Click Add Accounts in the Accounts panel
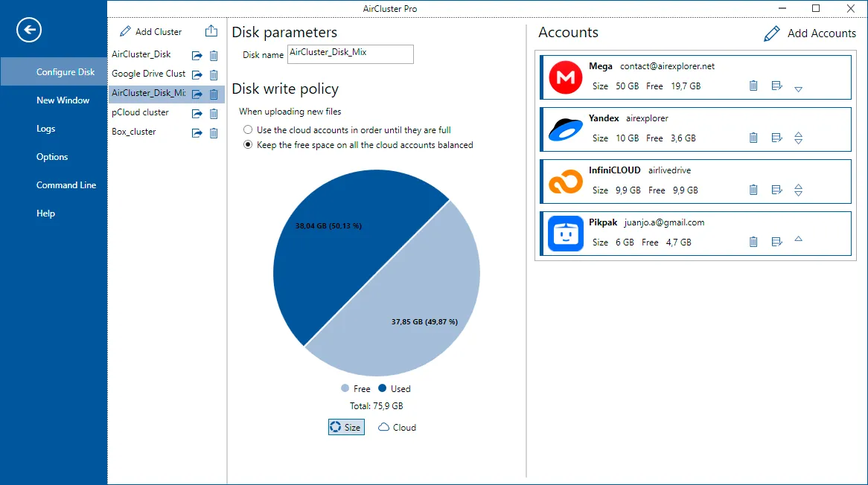 coord(809,33)
